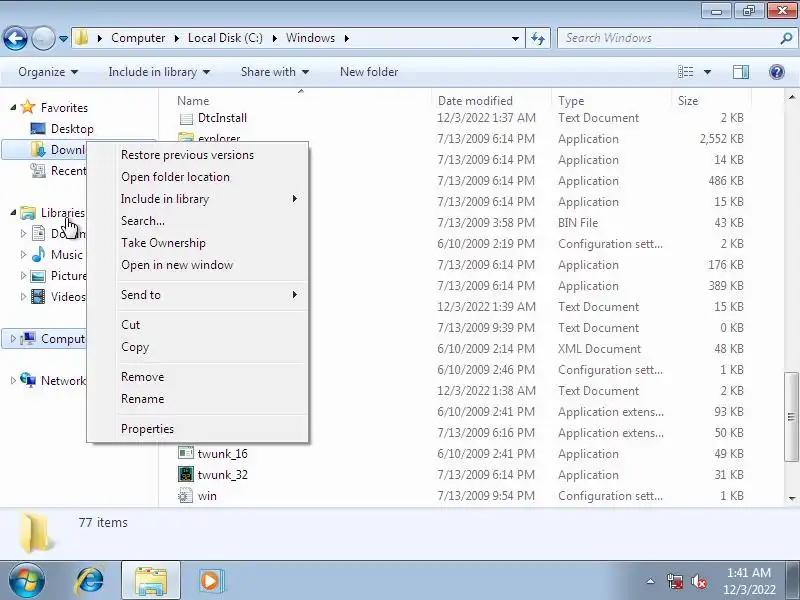Collapse the Libraries section

(13, 212)
